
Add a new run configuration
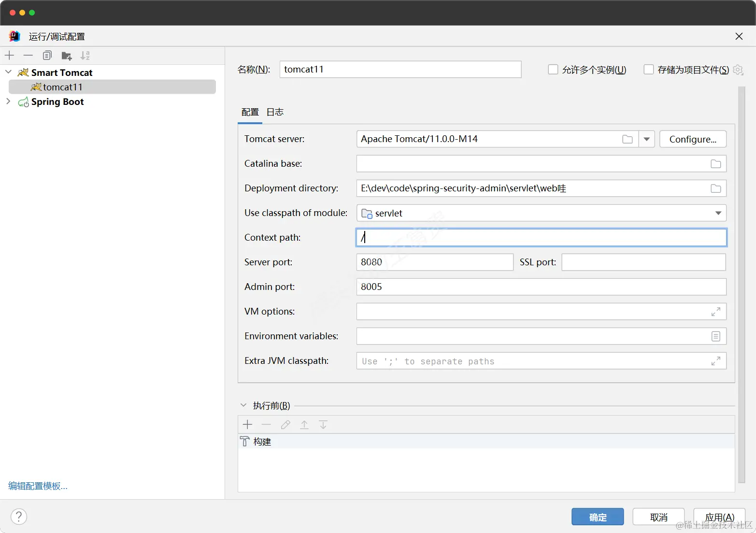pyautogui.click(x=9, y=56)
